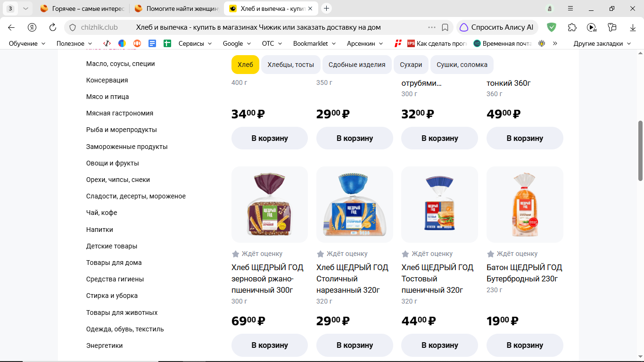Screen dimensions: 644x362
Task: Show site protection shield info for chizhik.club
Action: [73, 27]
